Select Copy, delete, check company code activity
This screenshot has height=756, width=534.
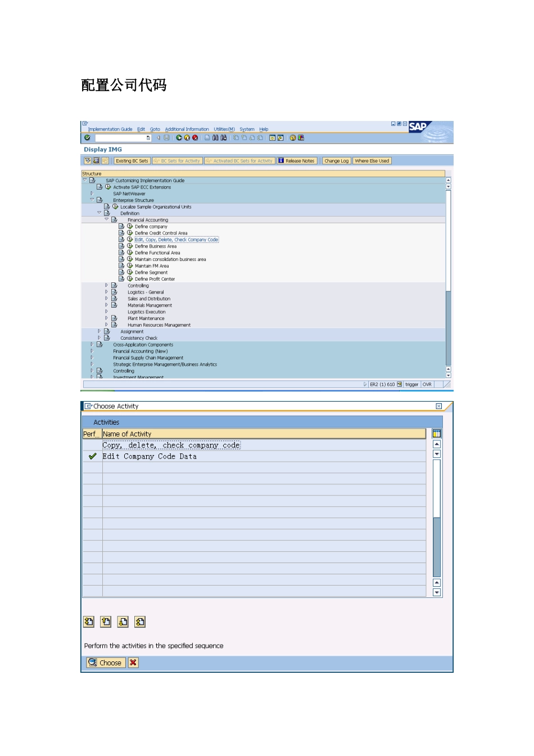(x=171, y=445)
